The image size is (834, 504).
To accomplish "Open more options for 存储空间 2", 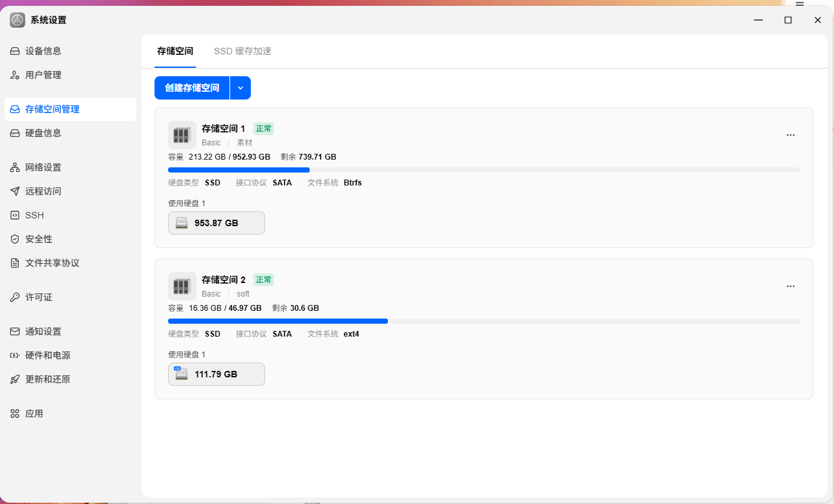I will pos(790,286).
